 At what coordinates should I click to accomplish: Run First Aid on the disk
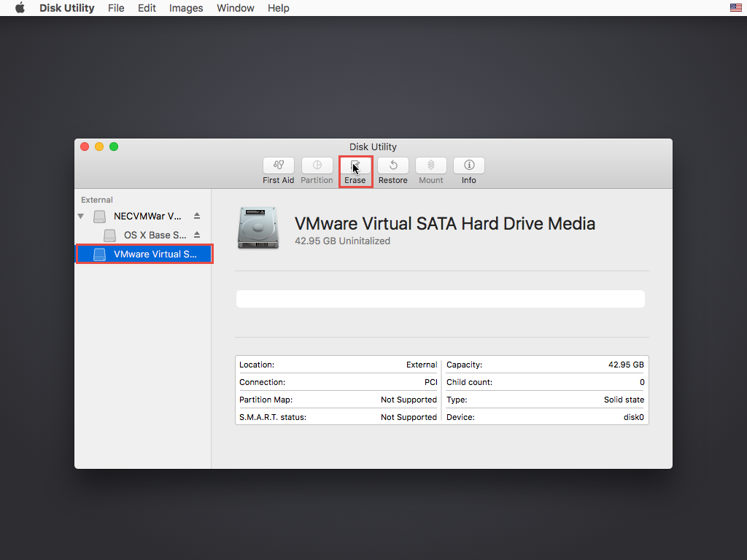click(x=278, y=171)
